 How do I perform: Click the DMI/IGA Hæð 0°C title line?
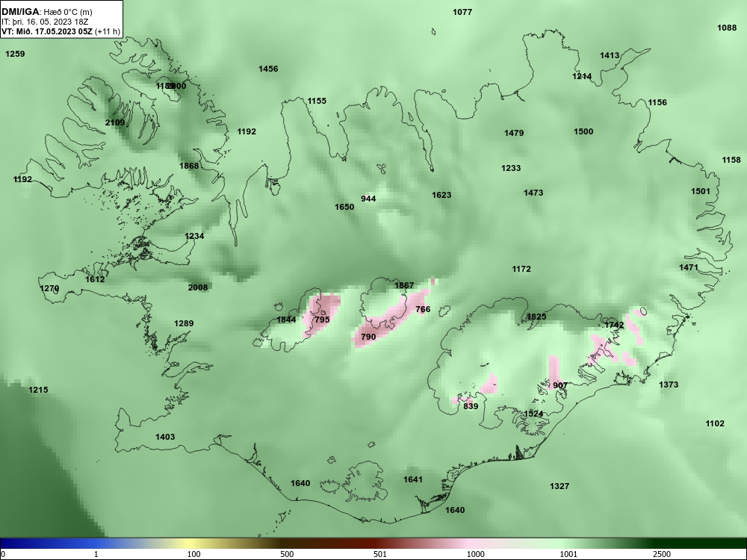(46, 12)
